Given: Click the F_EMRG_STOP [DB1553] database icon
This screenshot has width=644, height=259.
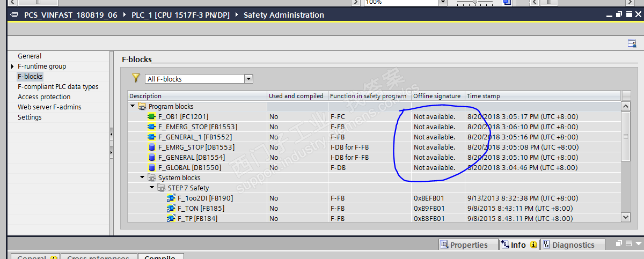Looking at the screenshot, I should coord(151,147).
